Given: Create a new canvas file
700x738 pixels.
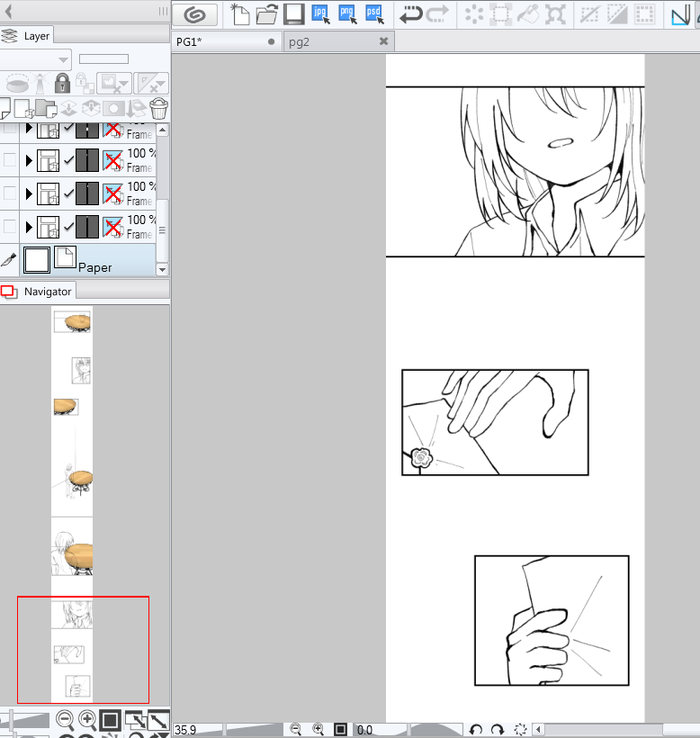Looking at the screenshot, I should click(x=240, y=14).
